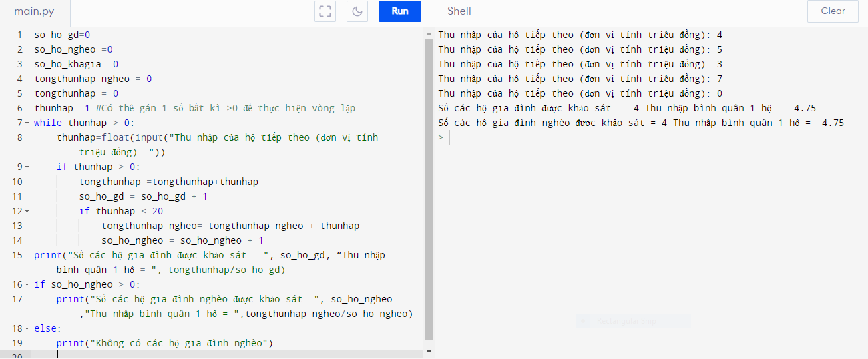Image resolution: width=868 pixels, height=359 pixels.
Task: Click the fullscreen editor icon
Action: tap(325, 11)
